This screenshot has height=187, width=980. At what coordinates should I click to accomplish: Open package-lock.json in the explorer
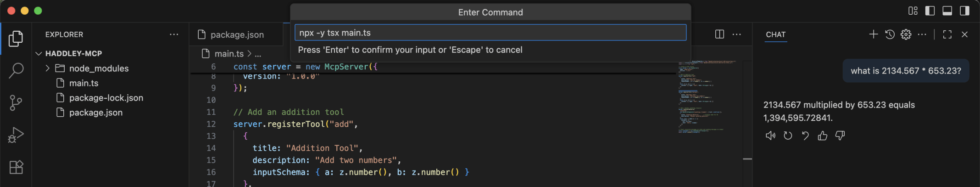tap(106, 98)
